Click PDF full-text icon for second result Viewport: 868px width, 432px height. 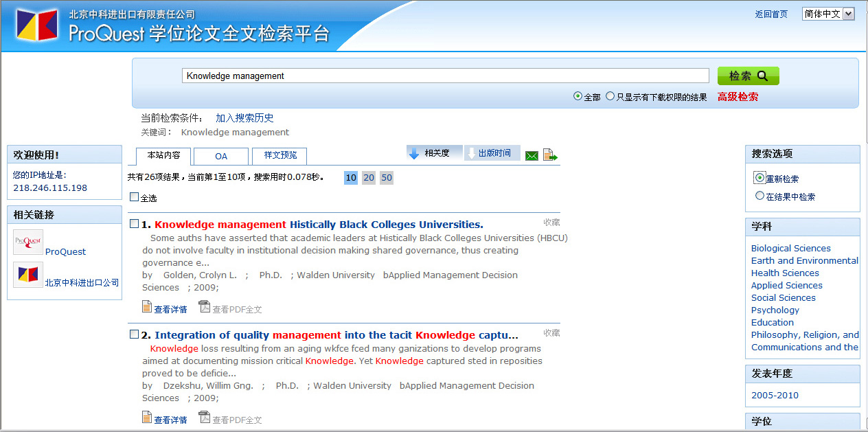click(x=204, y=417)
